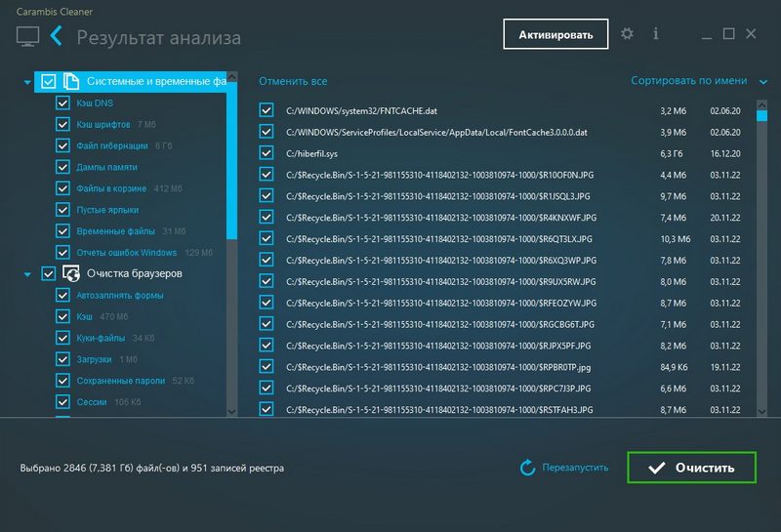Uncheck Автозаполнять формы checkbox
The width and height of the screenshot is (781, 532).
pyautogui.click(x=62, y=295)
